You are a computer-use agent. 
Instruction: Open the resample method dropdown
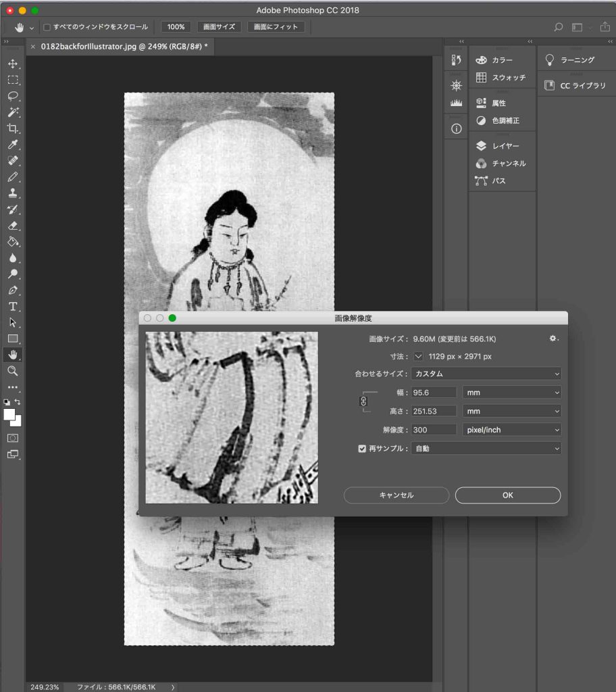pyautogui.click(x=486, y=449)
